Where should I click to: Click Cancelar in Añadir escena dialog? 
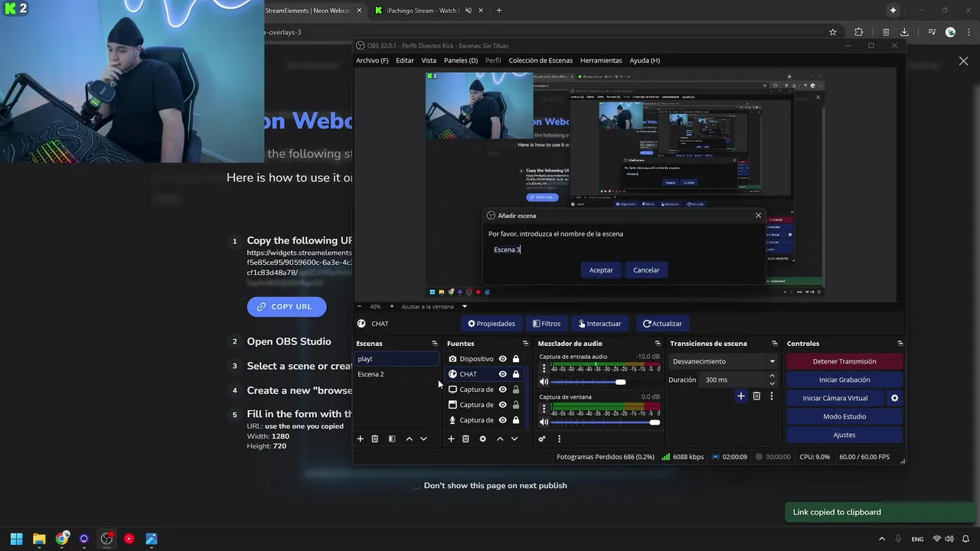pyautogui.click(x=646, y=270)
